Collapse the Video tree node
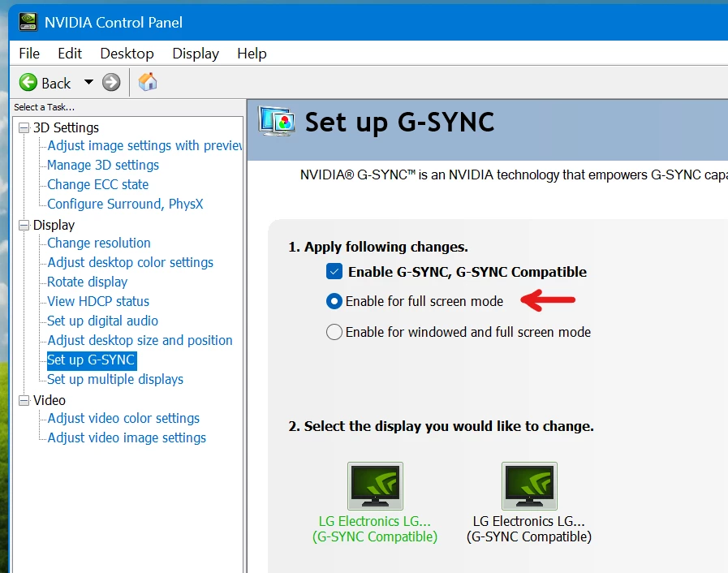Screen dimensions: 728x573 coord(24,400)
